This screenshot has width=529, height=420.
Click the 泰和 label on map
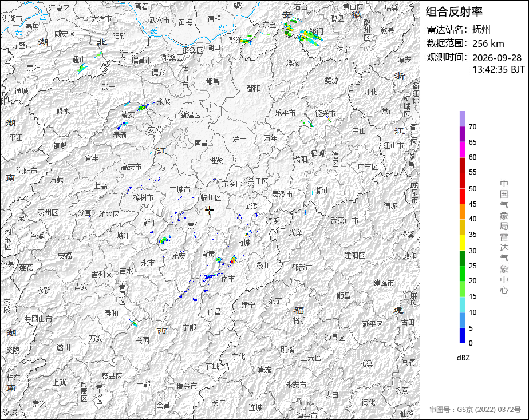click(x=111, y=313)
